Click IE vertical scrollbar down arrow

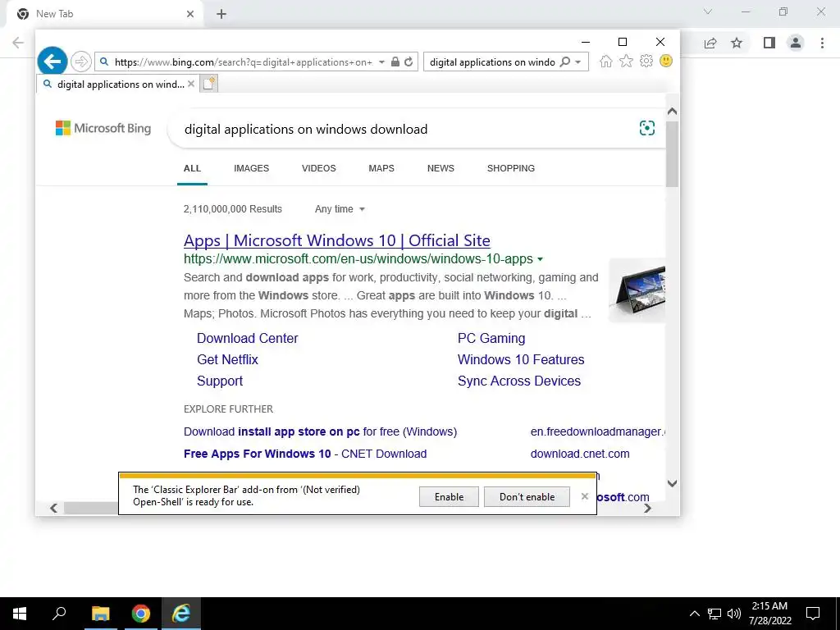[672, 483]
